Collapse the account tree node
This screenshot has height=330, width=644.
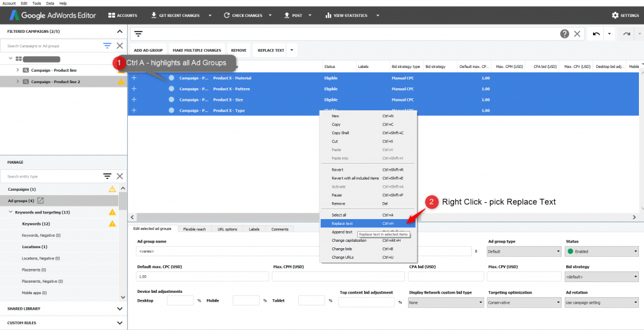tap(11, 59)
